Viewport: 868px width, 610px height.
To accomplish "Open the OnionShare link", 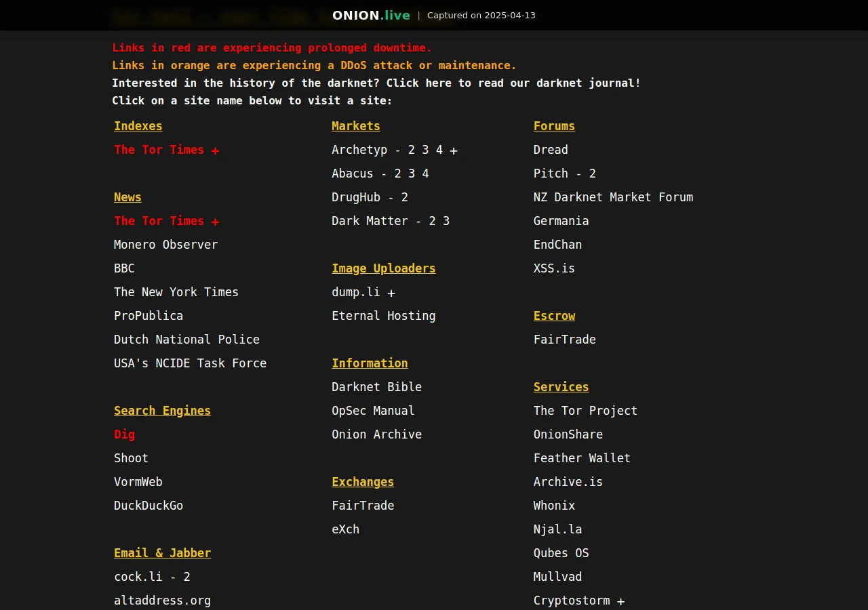I will (568, 434).
